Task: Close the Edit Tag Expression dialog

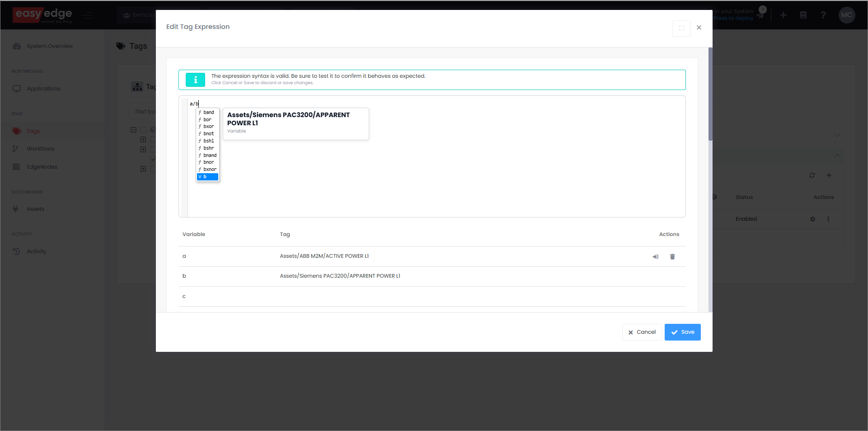Action: pos(699,28)
